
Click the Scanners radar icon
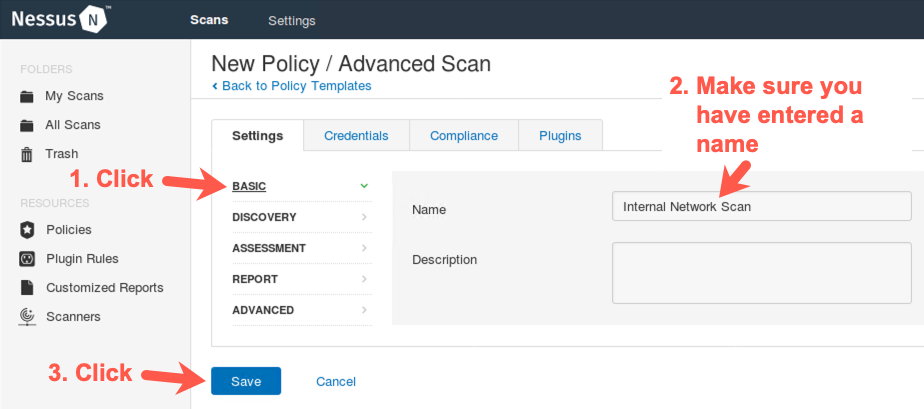(27, 317)
